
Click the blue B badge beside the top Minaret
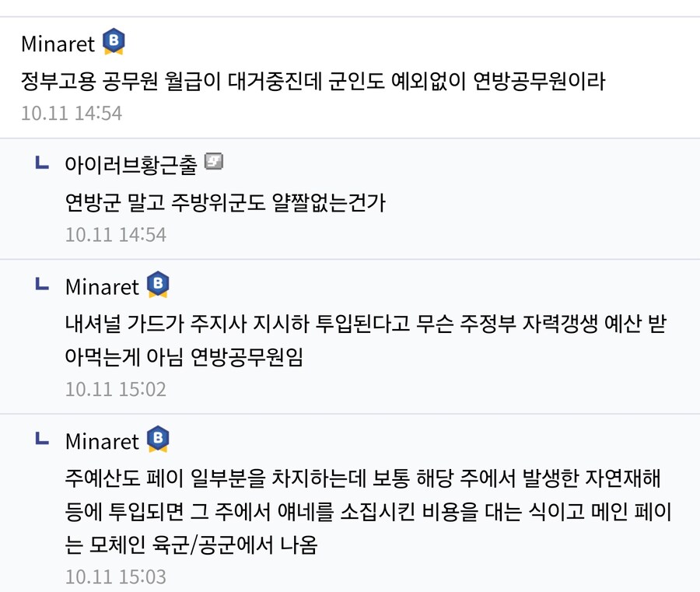coord(114,42)
